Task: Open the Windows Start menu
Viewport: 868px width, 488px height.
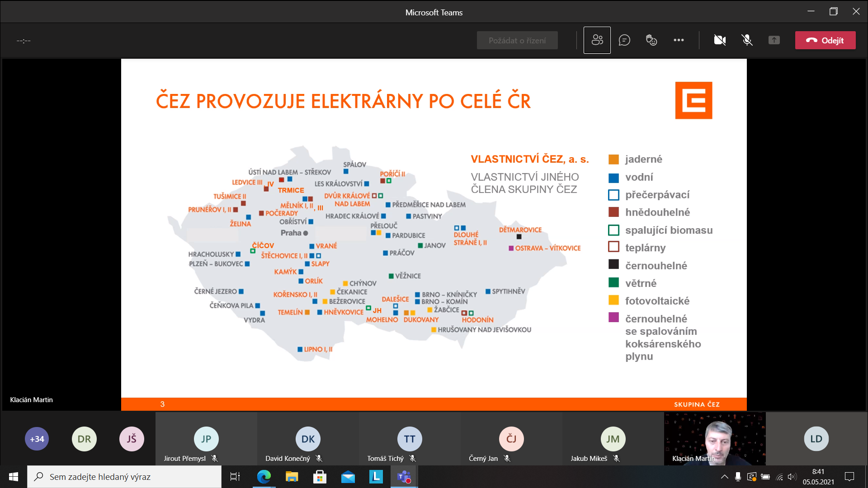Action: (14, 477)
